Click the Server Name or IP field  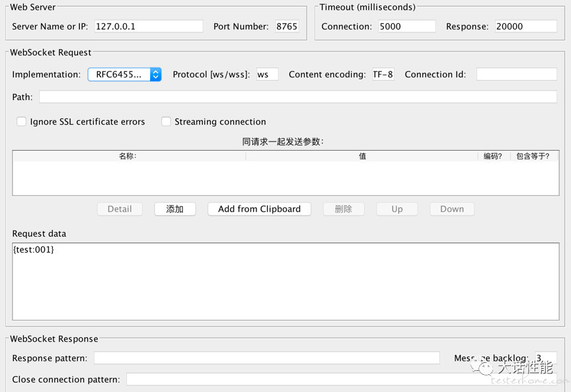(x=149, y=26)
